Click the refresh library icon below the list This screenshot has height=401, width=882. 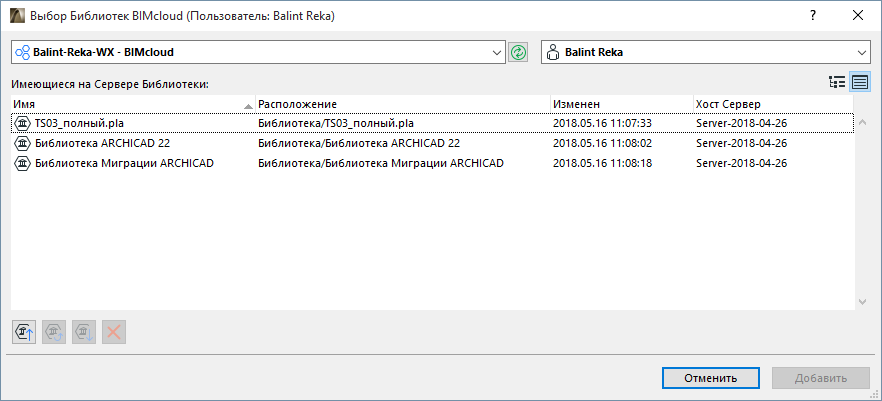click(x=54, y=332)
